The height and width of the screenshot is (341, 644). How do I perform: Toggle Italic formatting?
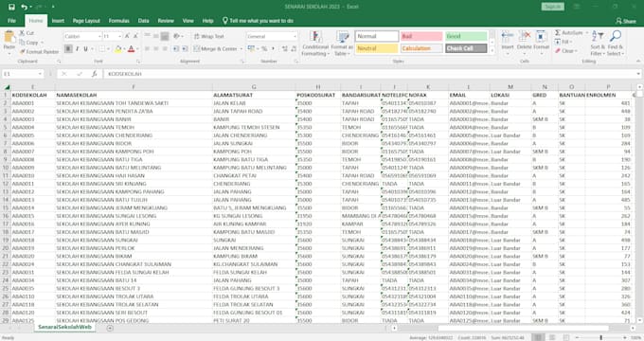coord(77,49)
